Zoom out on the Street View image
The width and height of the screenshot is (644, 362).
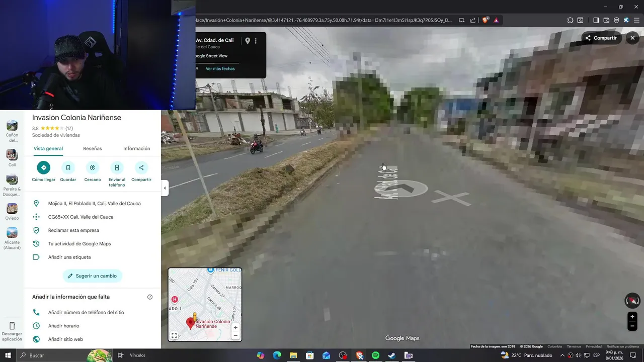click(x=632, y=326)
